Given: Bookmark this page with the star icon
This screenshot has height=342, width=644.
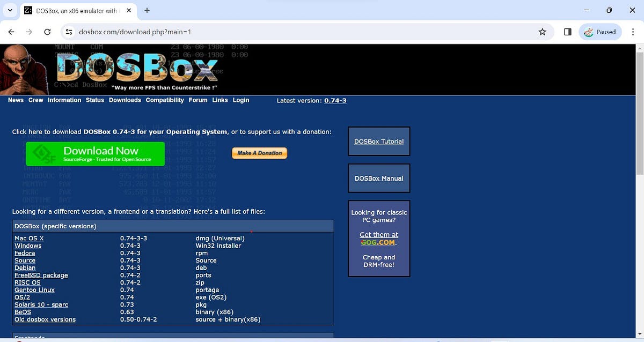Looking at the screenshot, I should coord(542,32).
